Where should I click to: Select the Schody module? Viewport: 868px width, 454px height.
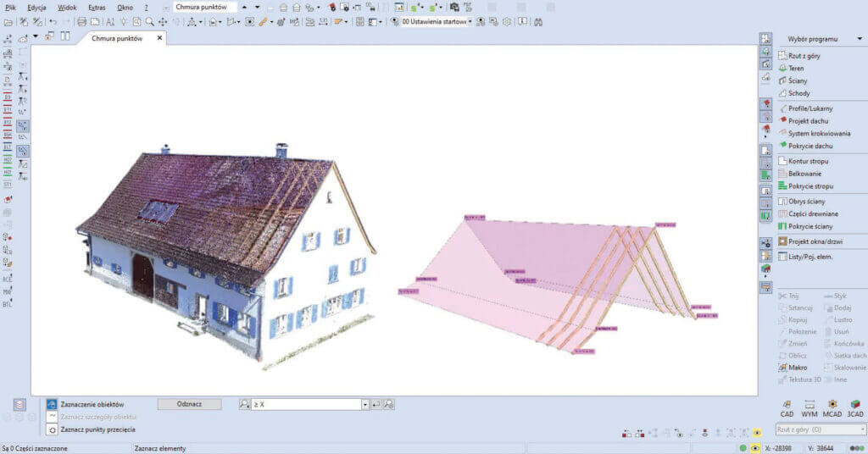pyautogui.click(x=793, y=93)
